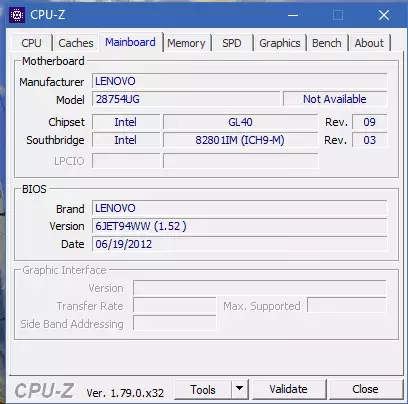Click the Graphic Interface group heading

(x=64, y=270)
